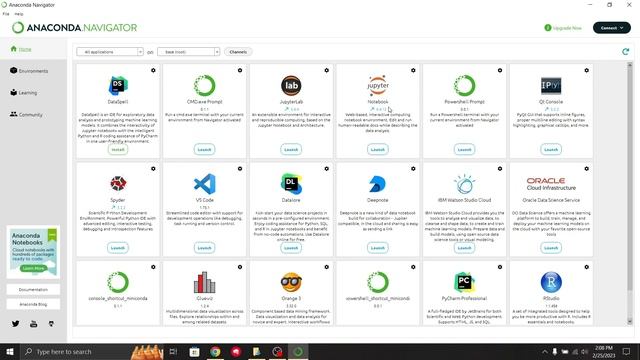Click the JupyterLab app icon
This screenshot has width=640, height=360.
[x=291, y=86]
